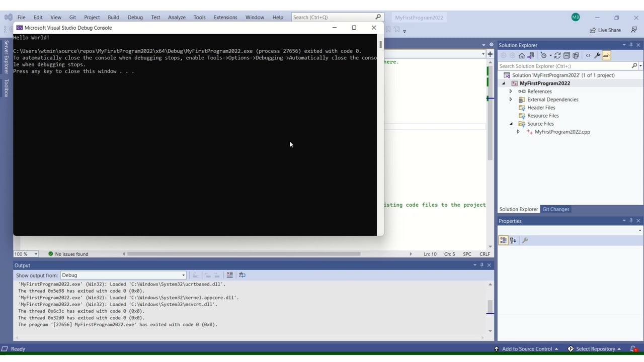
Task: Open the Toolbox side tab
Action: (x=6, y=88)
